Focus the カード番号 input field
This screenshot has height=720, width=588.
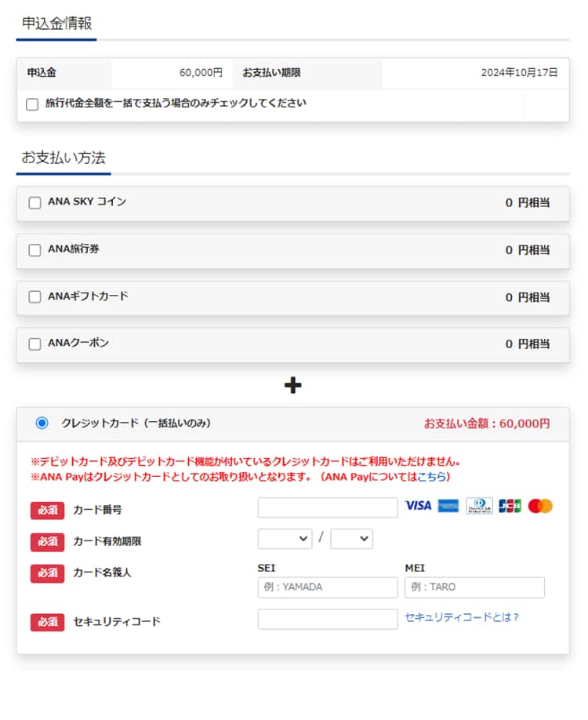coord(328,507)
